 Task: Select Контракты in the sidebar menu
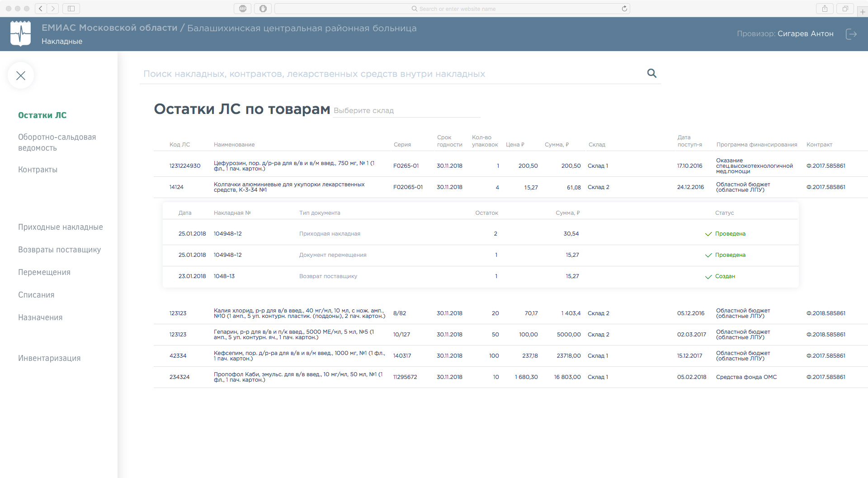pyautogui.click(x=38, y=170)
